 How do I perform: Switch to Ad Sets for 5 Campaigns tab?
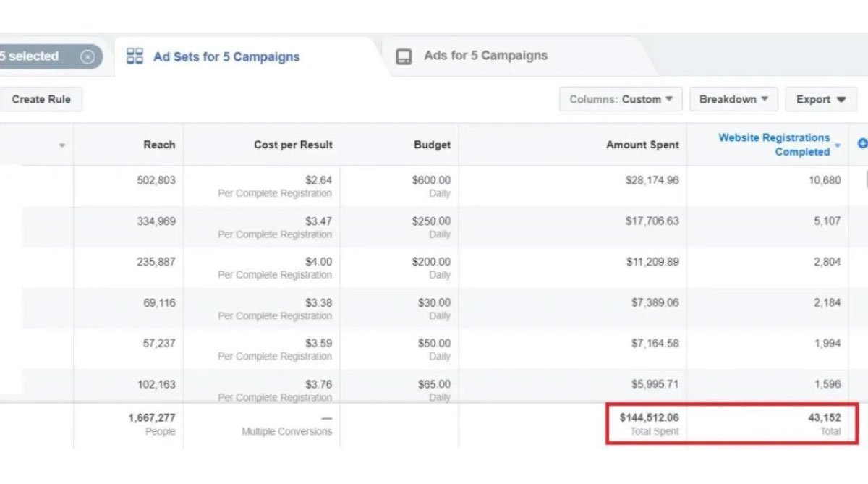point(226,57)
